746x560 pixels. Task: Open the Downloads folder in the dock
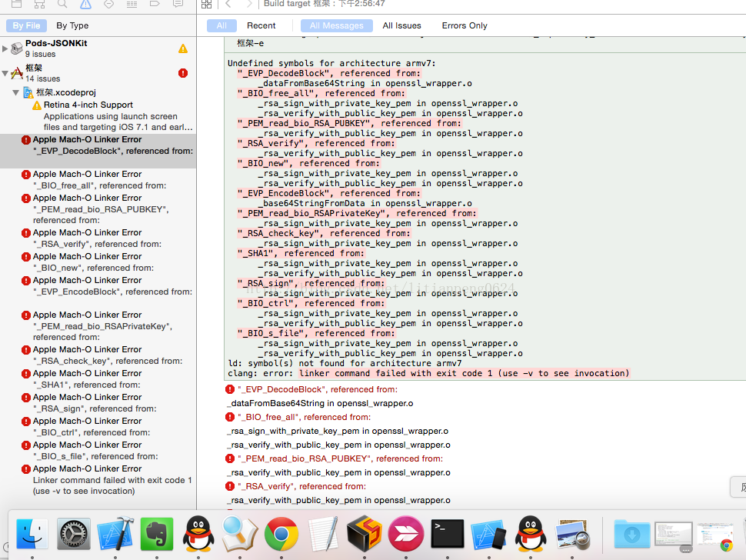[x=632, y=534]
